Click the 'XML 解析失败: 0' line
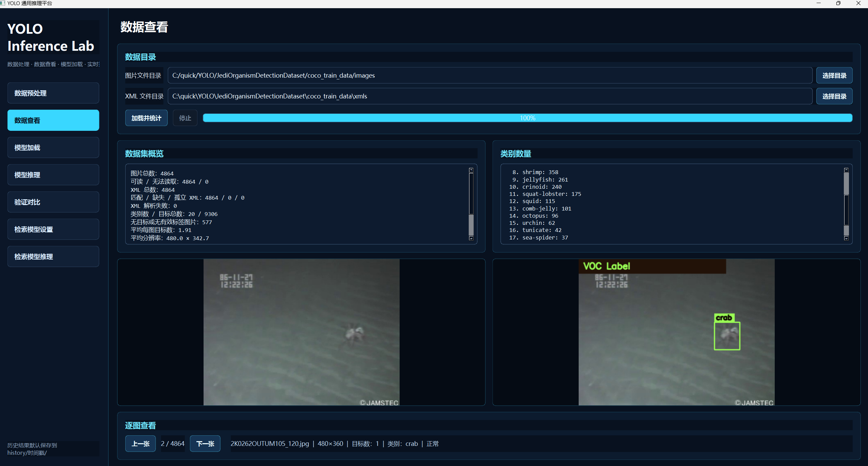Viewport: 868px width, 466px height. [154, 206]
